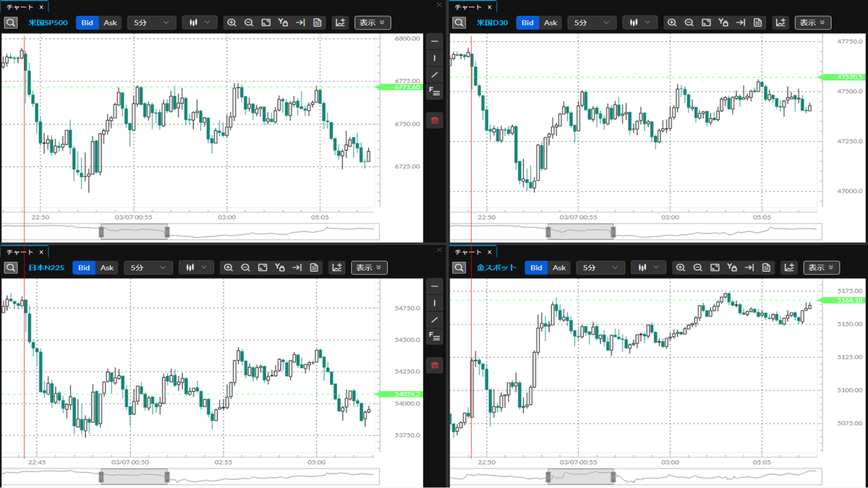Switch 金スポット chart to Bid prices

click(x=536, y=267)
